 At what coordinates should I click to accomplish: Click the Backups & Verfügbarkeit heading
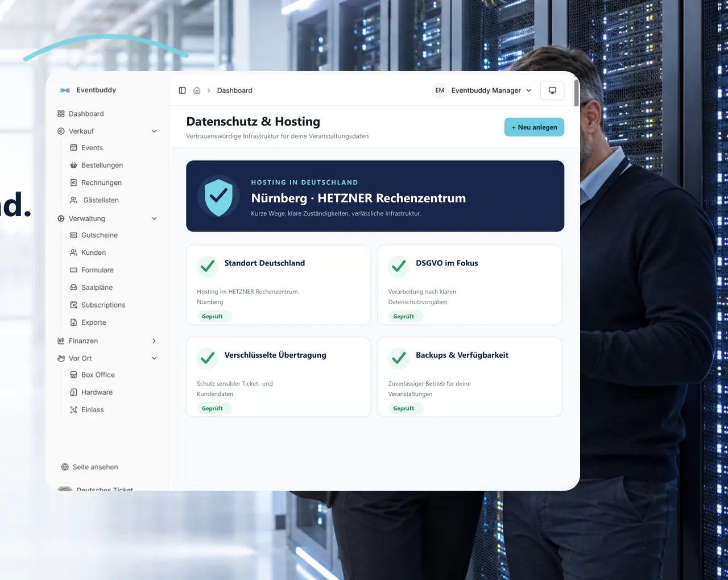pyautogui.click(x=462, y=355)
